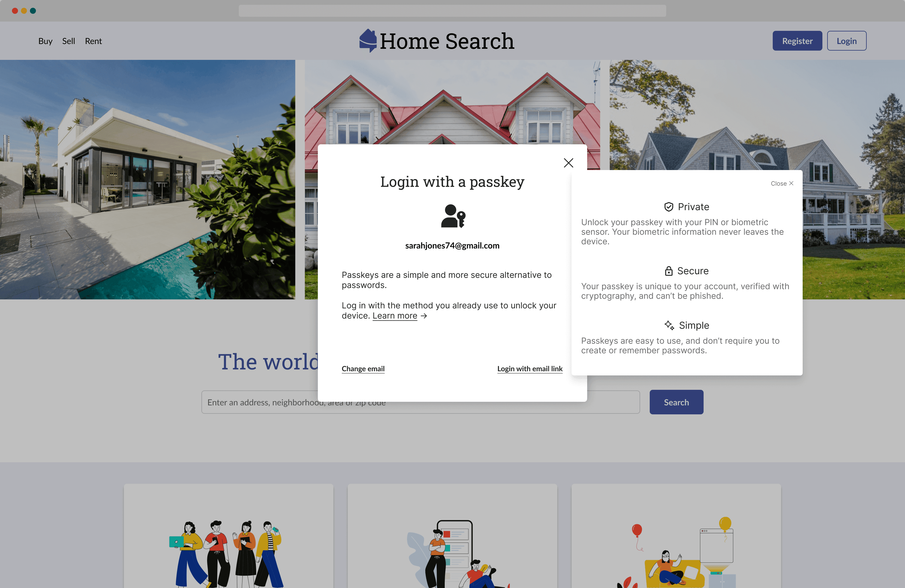Select the Rent navigation menu item
Viewport: 905px width, 588px height.
(x=93, y=40)
